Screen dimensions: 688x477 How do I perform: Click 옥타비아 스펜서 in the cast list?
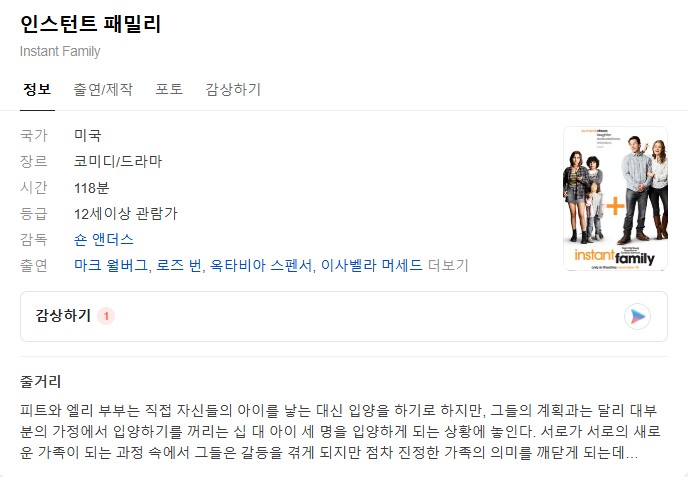tap(261, 265)
